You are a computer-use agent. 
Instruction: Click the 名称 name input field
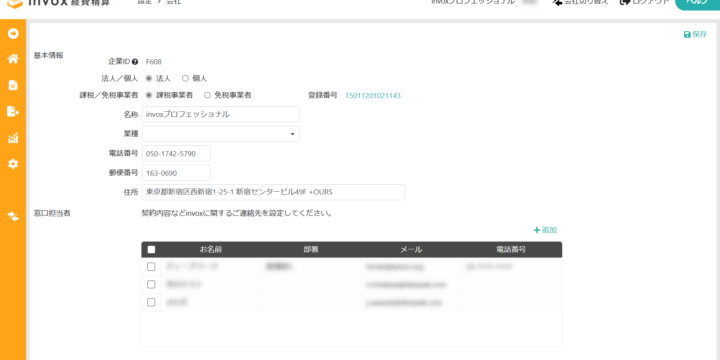coord(221,114)
